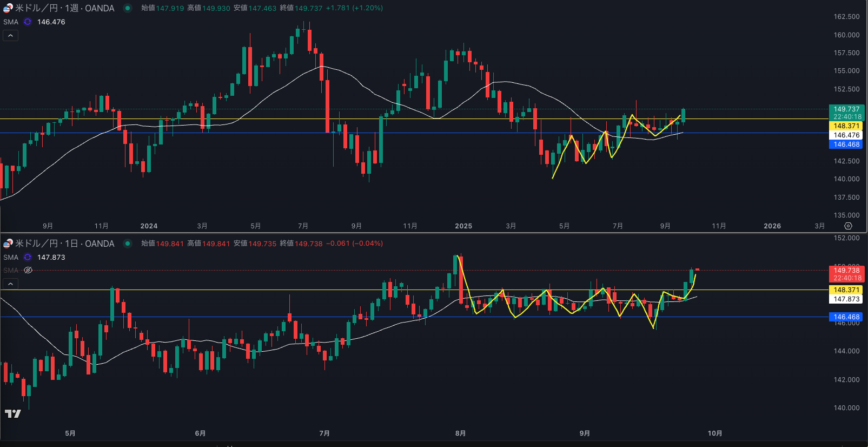The width and height of the screenshot is (868, 447).
Task: Click the TradingView logo in the daily chart
Action: coord(12,414)
